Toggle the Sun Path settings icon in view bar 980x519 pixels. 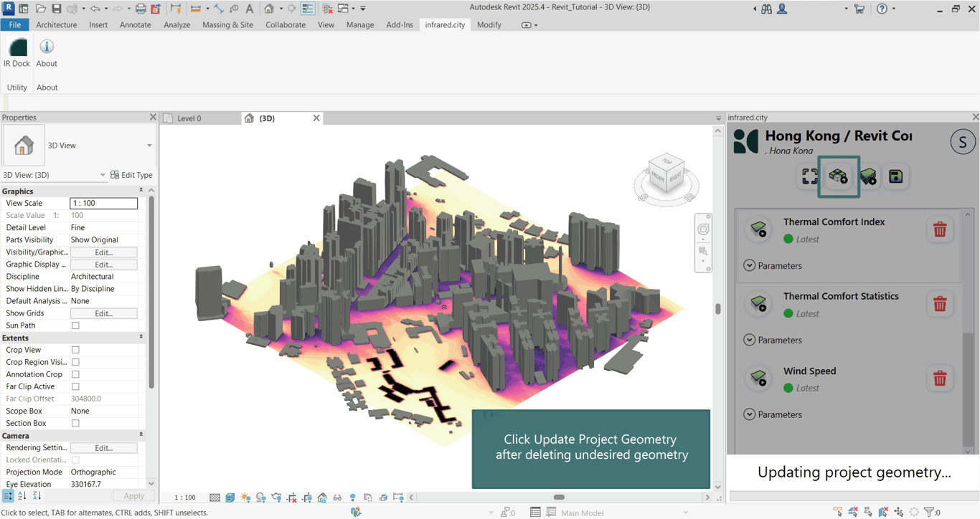tap(245, 497)
